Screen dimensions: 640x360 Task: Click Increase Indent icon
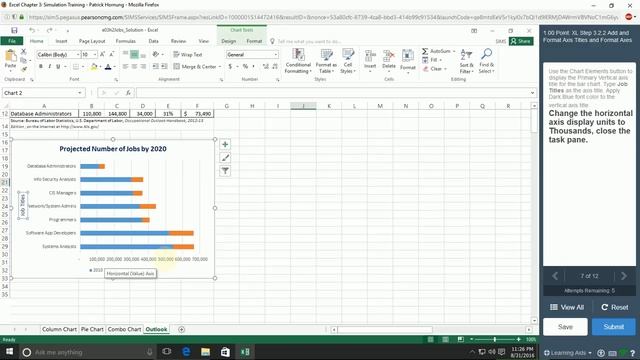point(164,67)
